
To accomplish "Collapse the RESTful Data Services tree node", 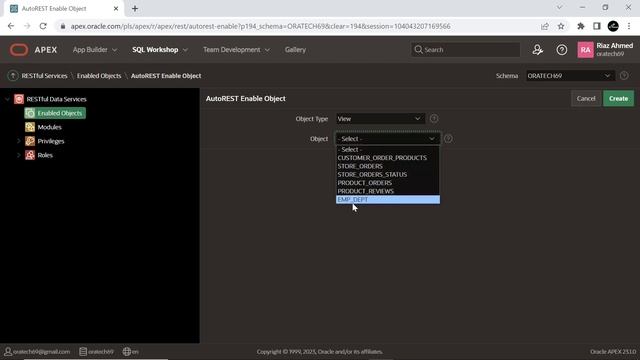I will 7,99.
